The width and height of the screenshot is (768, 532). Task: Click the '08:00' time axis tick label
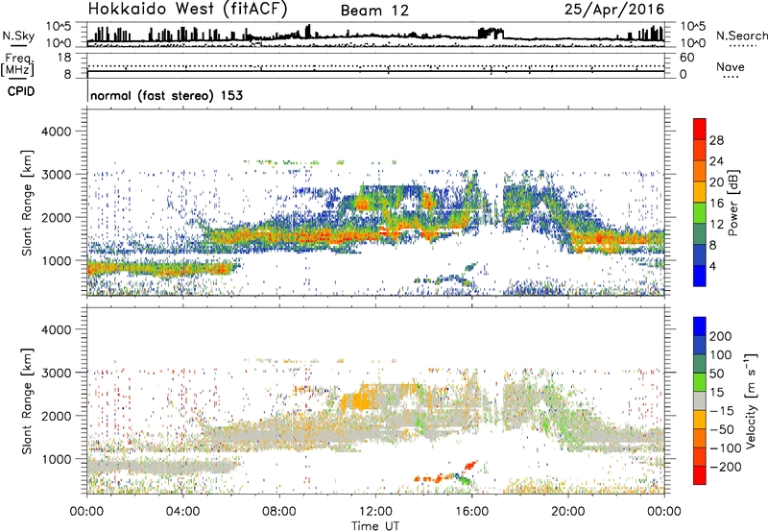(279, 512)
